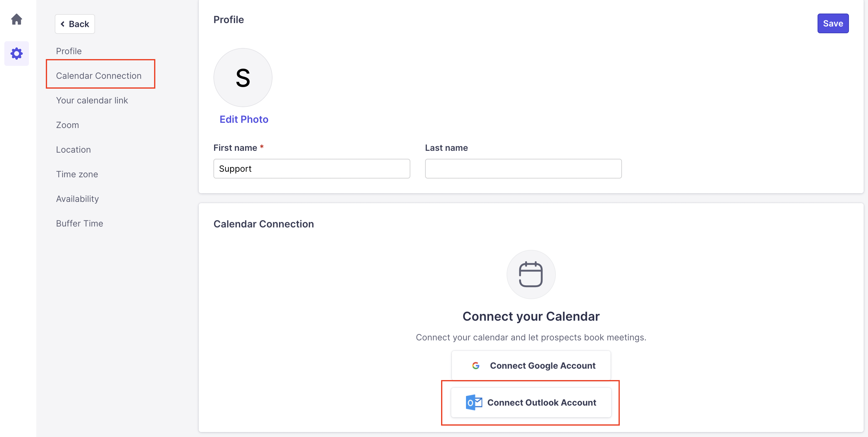Navigate to Location settings
This screenshot has width=868, height=437.
pyautogui.click(x=74, y=149)
